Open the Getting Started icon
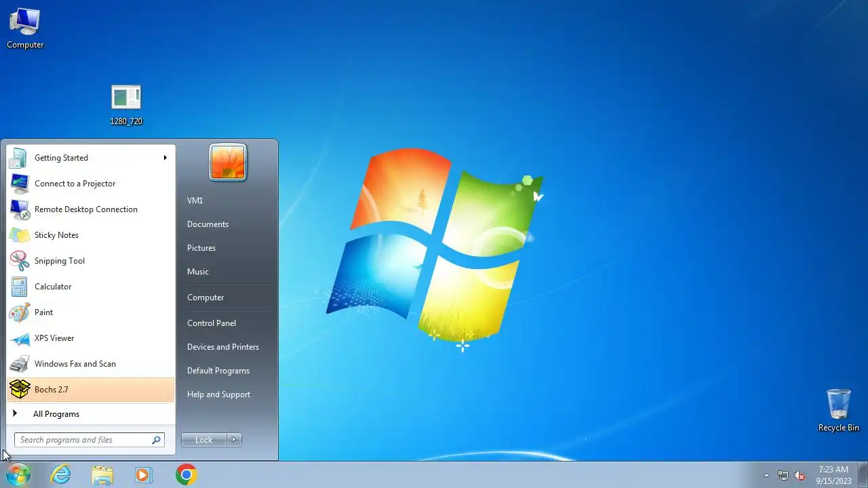This screenshot has width=868, height=488. 19,158
